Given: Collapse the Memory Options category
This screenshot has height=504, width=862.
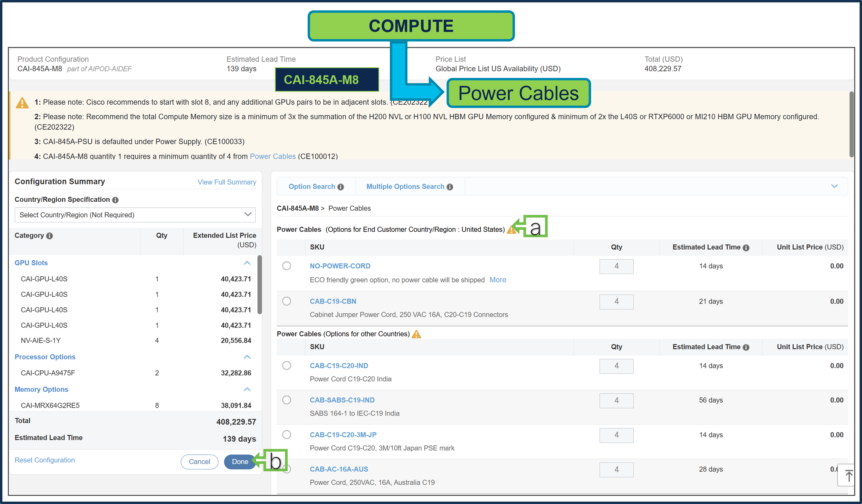Looking at the screenshot, I should tap(247, 389).
